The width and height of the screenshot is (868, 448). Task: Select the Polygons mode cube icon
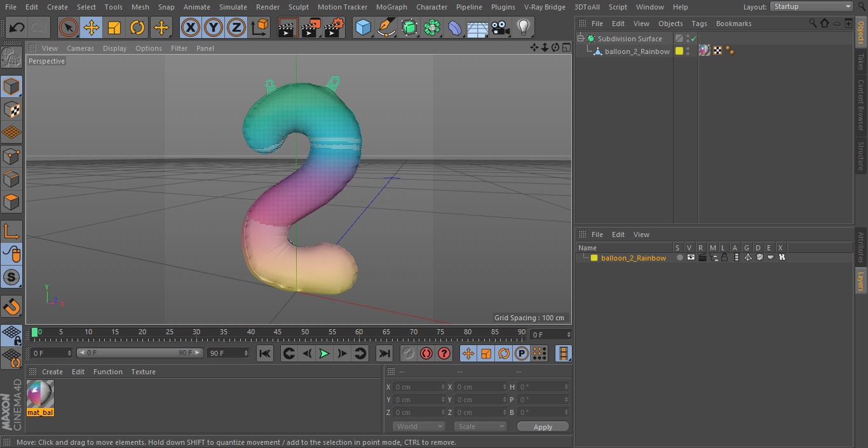click(x=11, y=203)
